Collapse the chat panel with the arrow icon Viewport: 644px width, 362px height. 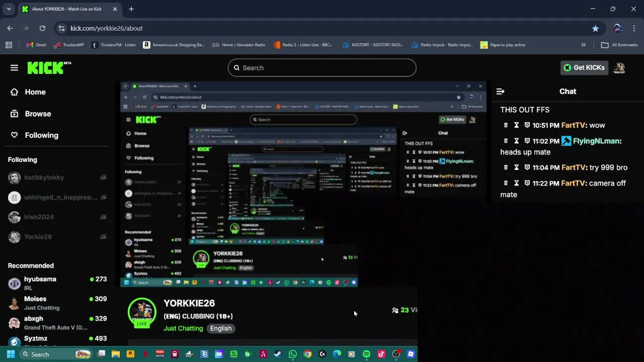point(500,92)
